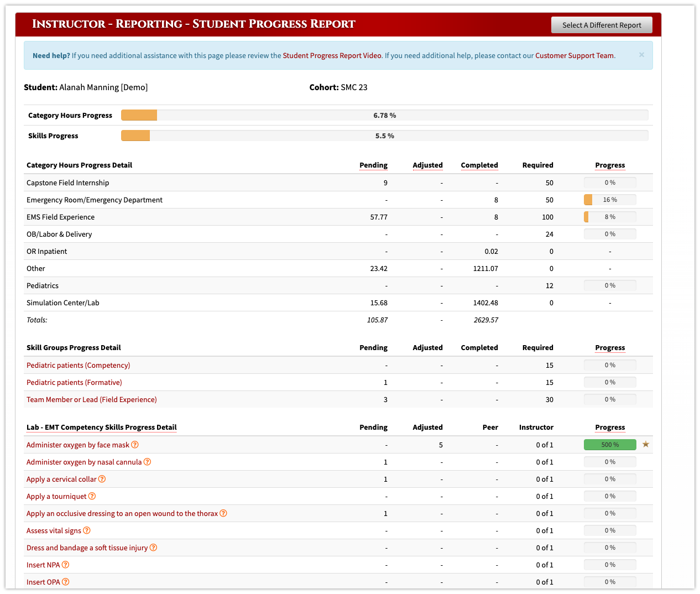The image size is (700, 594).
Task: Click help icon beside Administer oxygen by face mask
Action: point(135,445)
